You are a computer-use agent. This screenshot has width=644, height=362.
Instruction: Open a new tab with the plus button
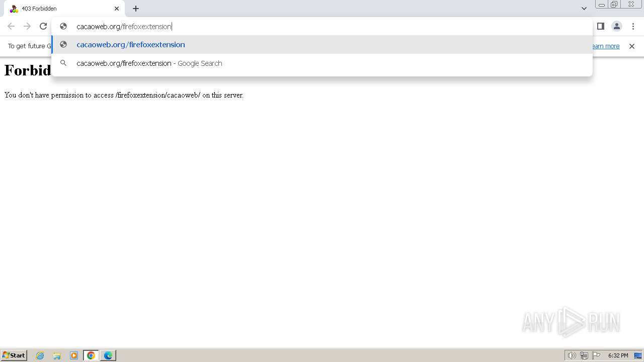136,9
